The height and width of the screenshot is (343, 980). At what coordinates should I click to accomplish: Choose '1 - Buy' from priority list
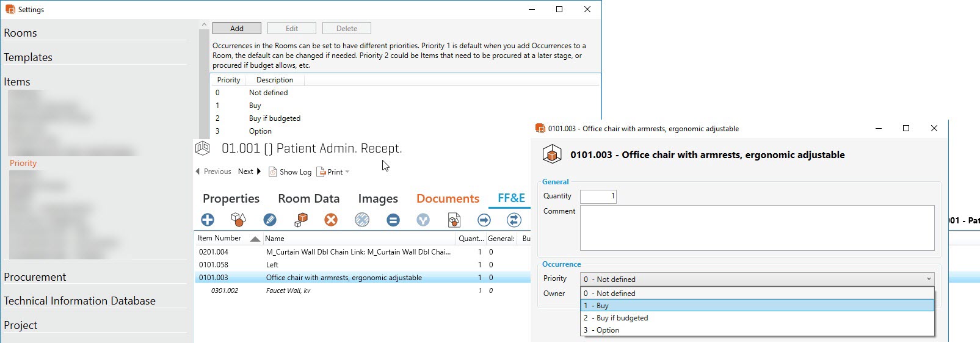point(757,305)
